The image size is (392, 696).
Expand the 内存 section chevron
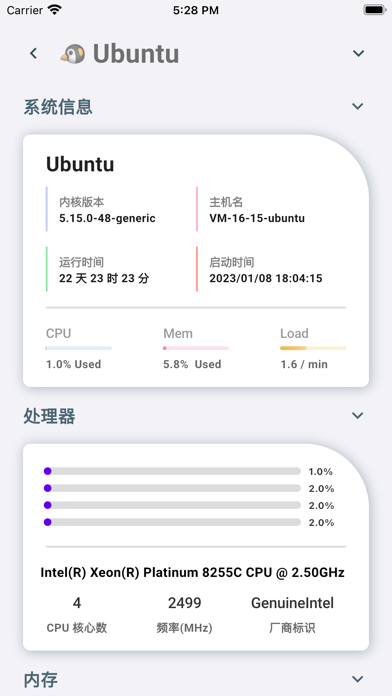click(x=357, y=679)
